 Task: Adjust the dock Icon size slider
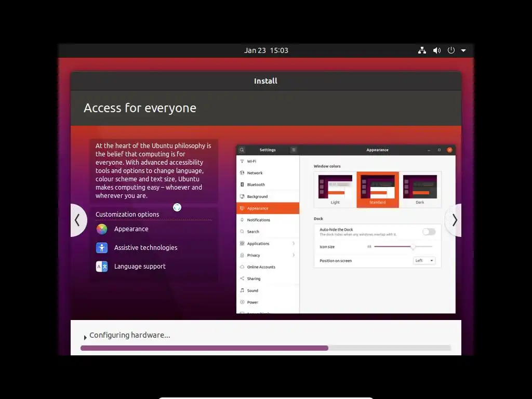(403, 247)
